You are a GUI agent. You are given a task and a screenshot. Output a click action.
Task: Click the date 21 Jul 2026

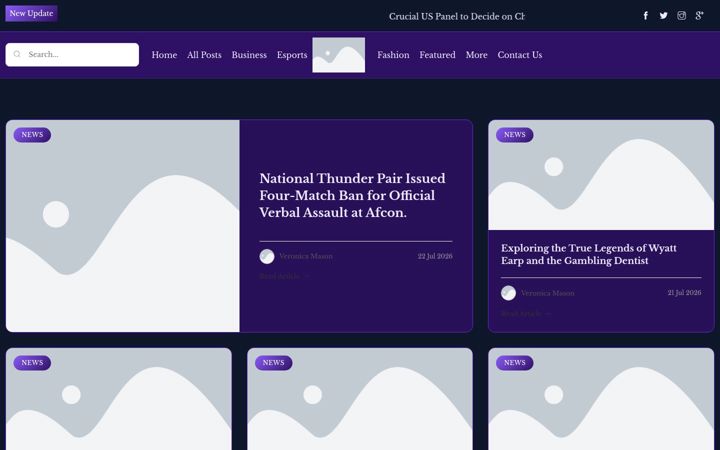coord(684,292)
